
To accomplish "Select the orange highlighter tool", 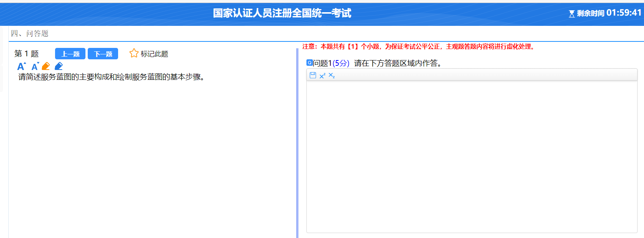I will pos(46,66).
